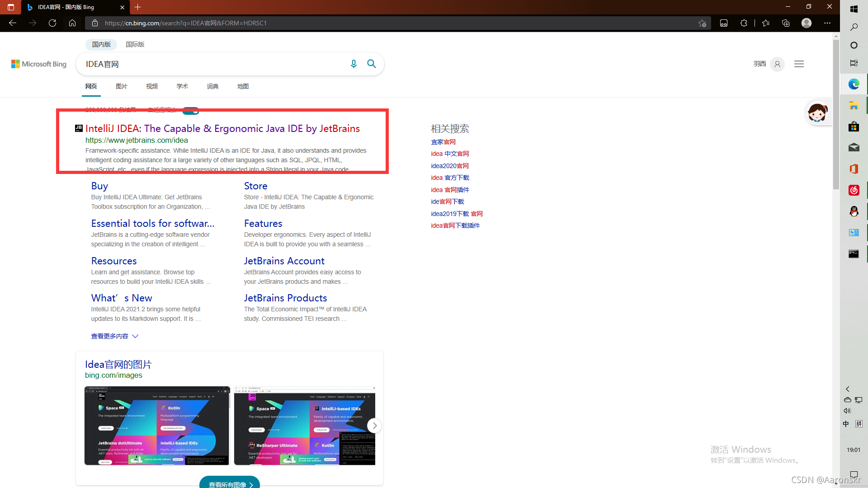Open the Resources sitelink
The width and height of the screenshot is (868, 488).
click(114, 261)
